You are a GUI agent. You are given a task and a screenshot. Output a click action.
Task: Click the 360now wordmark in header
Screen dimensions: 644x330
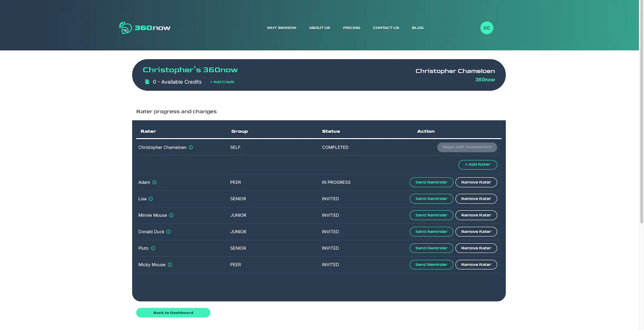153,28
